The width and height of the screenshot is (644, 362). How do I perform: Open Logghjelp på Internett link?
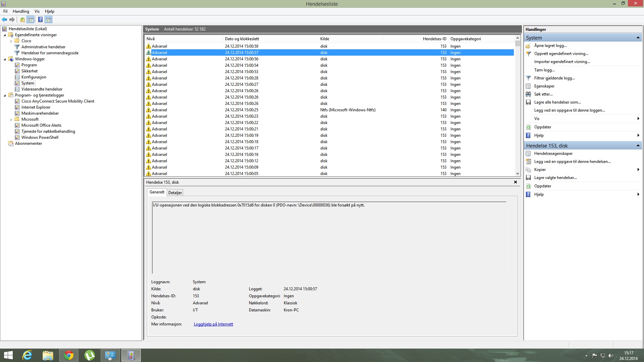pos(213,324)
